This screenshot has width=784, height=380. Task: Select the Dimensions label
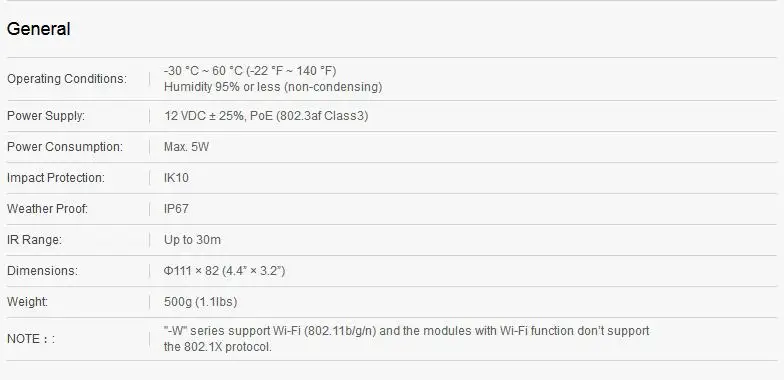click(x=42, y=271)
